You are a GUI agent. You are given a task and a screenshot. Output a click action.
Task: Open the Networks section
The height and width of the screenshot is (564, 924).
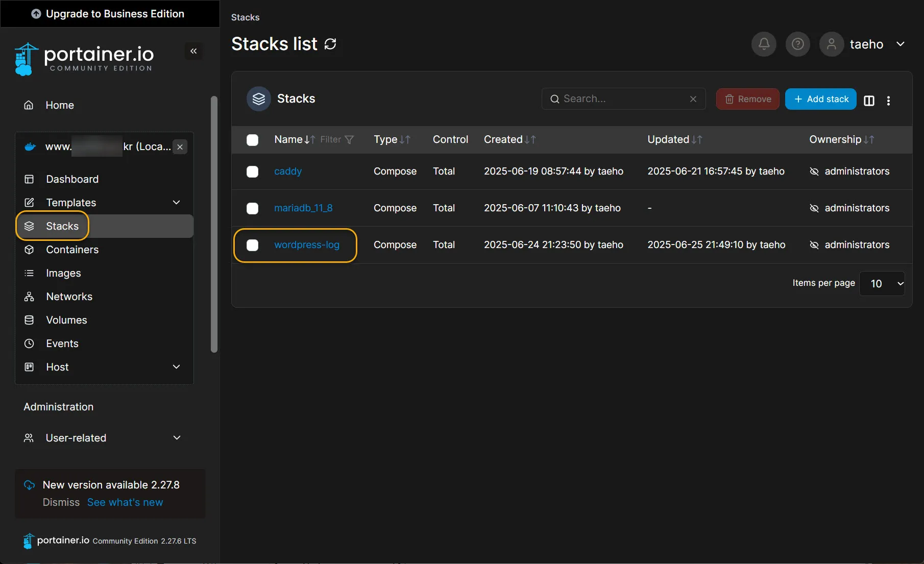69,296
